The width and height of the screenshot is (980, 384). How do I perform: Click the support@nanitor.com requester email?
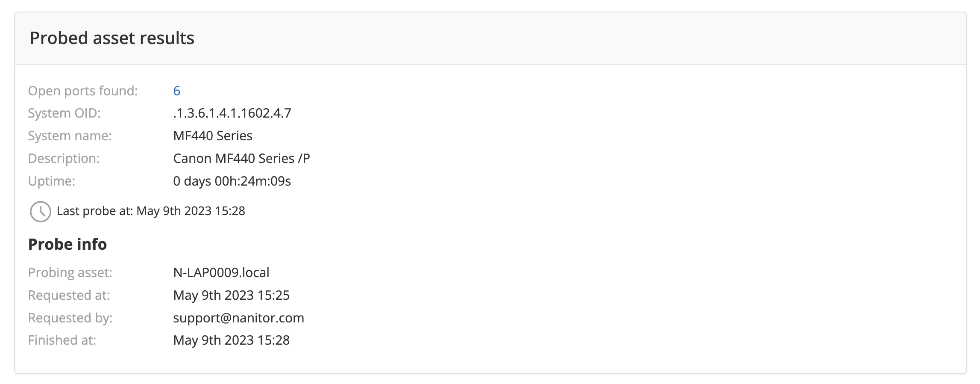[238, 318]
